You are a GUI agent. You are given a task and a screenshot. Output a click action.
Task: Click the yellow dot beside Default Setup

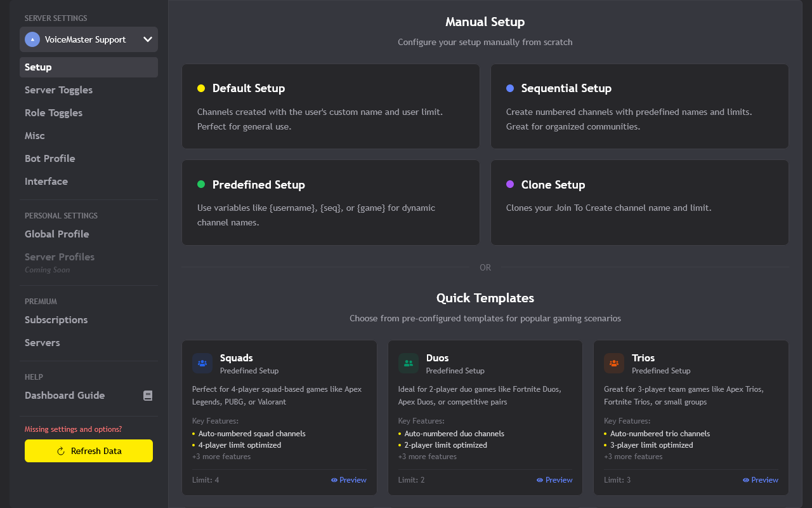coord(201,88)
